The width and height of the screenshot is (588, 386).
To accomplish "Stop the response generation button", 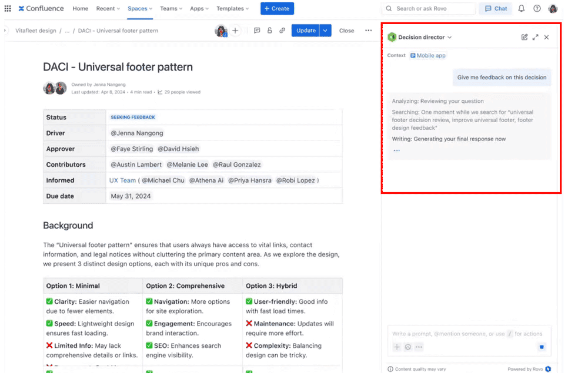I will pyautogui.click(x=542, y=347).
